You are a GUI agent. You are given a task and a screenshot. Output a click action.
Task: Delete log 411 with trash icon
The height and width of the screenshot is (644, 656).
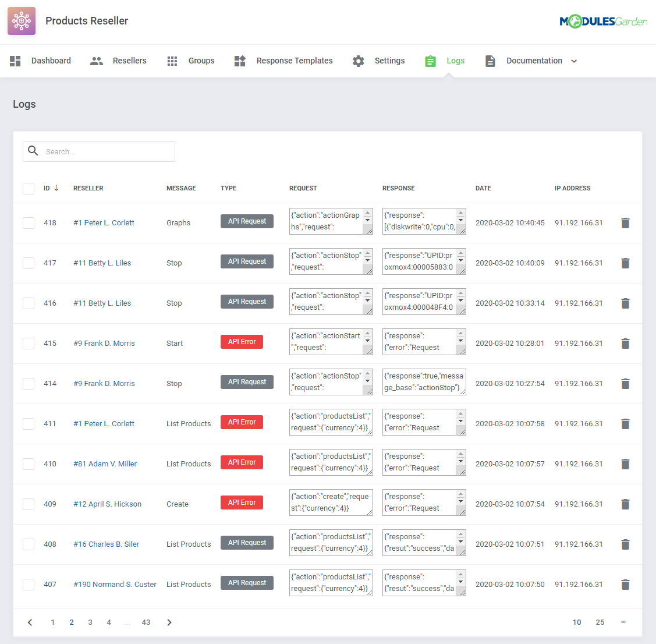tap(625, 424)
